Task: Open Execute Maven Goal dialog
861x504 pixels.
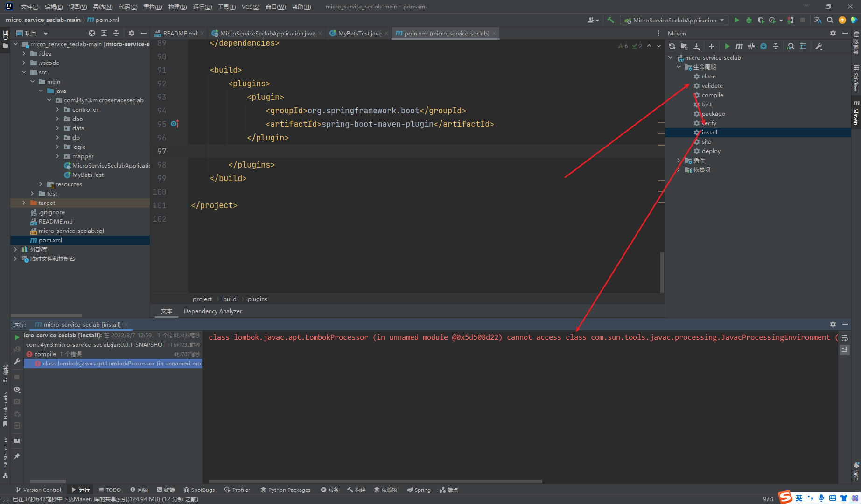Action: pyautogui.click(x=739, y=46)
